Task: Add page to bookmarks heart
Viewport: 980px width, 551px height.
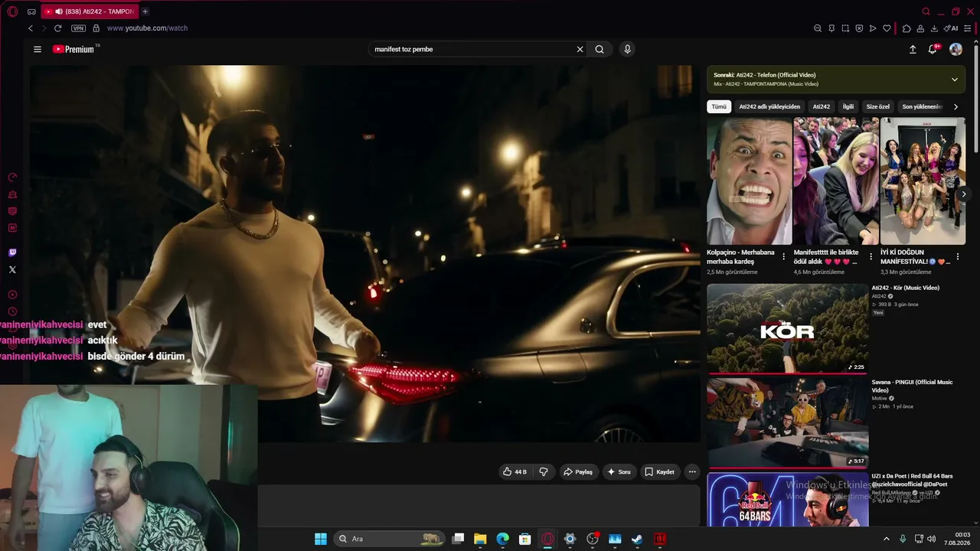Action: coord(887,28)
